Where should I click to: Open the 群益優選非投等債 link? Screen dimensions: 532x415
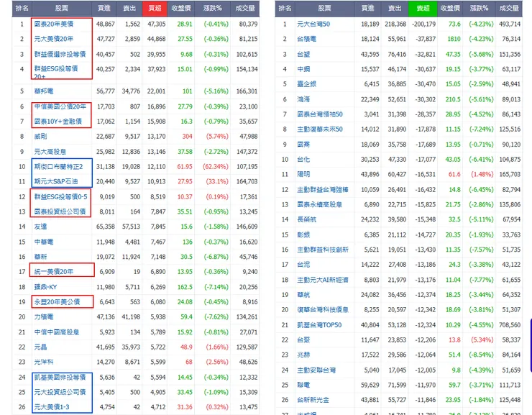60,54
